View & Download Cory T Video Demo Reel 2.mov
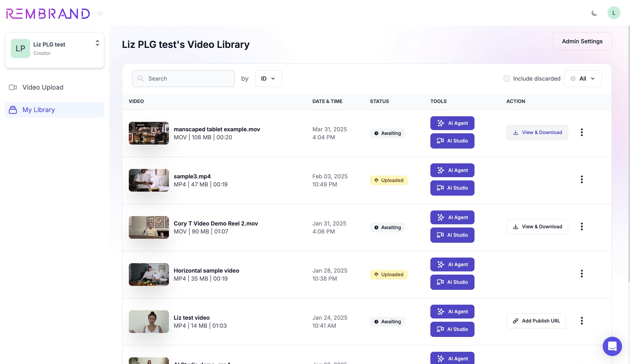 point(537,226)
